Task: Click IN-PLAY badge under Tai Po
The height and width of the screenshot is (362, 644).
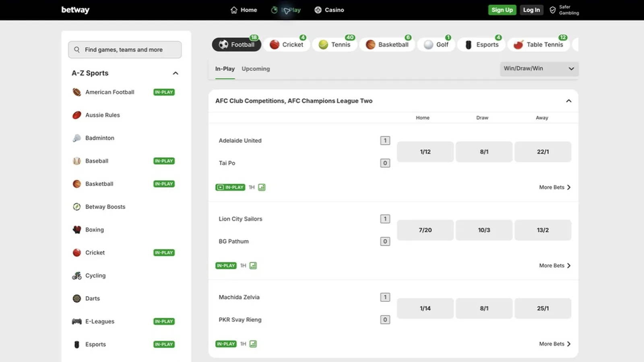Action: pos(230,187)
